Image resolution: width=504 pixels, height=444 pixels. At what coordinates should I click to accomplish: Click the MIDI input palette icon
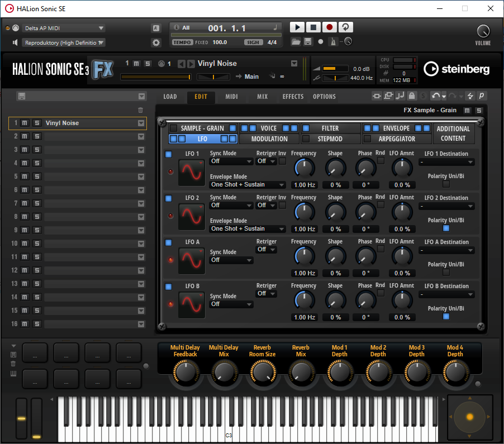(16, 28)
